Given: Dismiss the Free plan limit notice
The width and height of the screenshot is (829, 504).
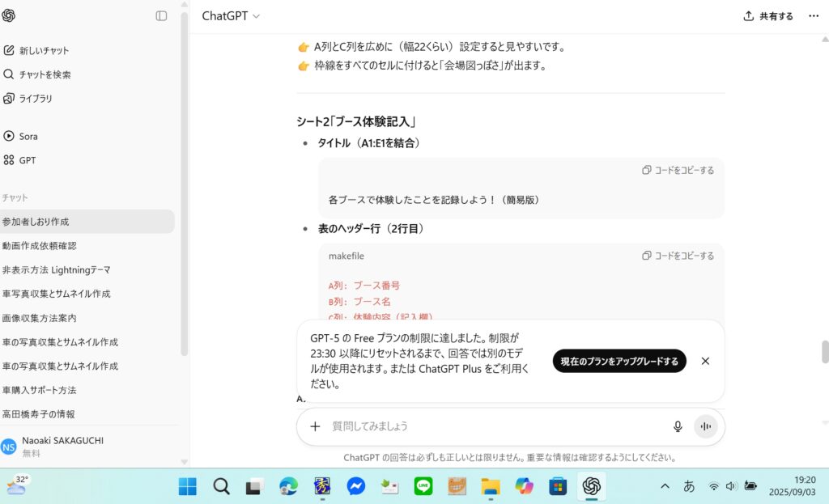Looking at the screenshot, I should point(705,361).
